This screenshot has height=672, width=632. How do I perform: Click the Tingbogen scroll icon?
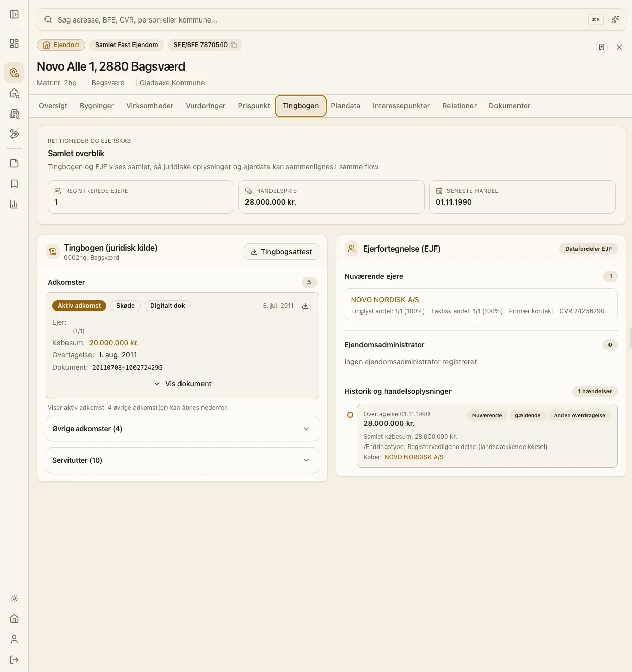coord(53,252)
